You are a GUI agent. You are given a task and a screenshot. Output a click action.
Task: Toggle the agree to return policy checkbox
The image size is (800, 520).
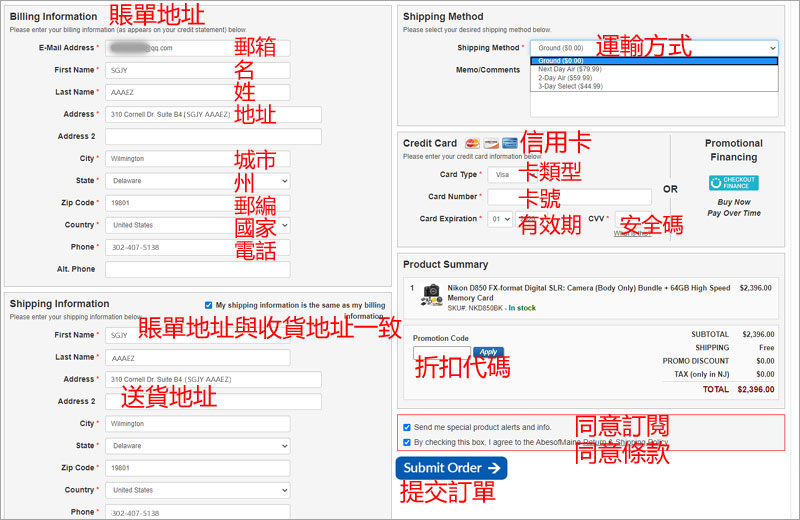[407, 442]
